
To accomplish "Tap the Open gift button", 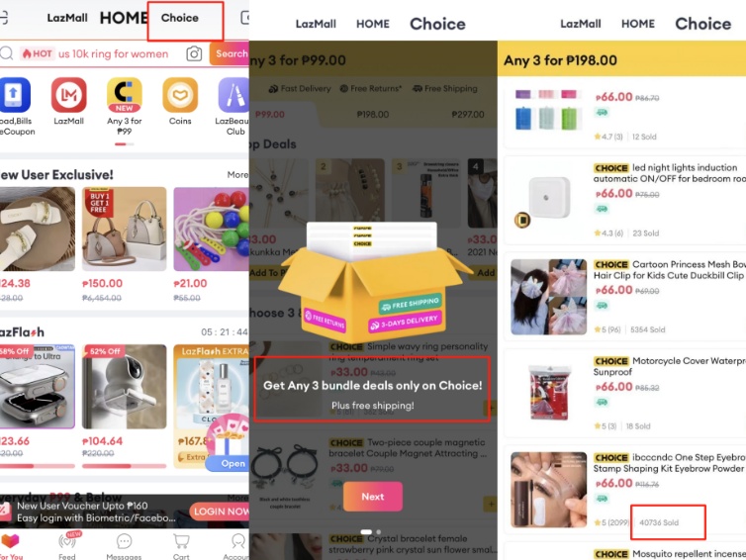I will (x=230, y=463).
